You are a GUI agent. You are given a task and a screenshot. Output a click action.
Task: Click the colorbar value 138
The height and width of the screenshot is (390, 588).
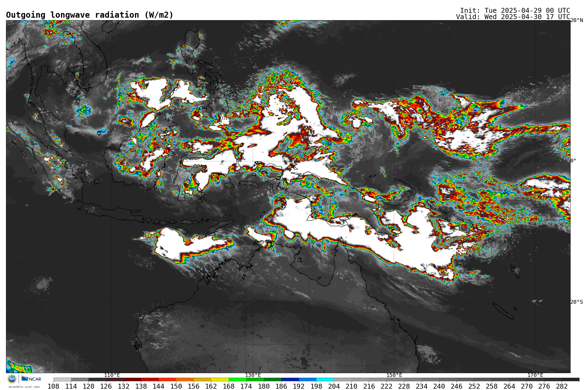point(141,386)
